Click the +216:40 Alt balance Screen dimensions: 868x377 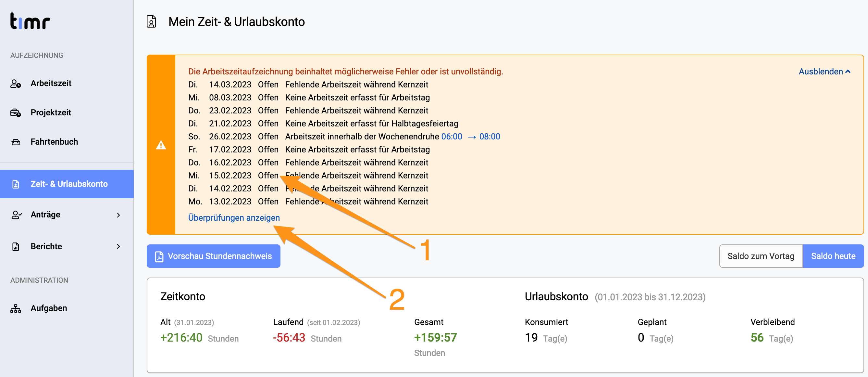click(x=181, y=337)
